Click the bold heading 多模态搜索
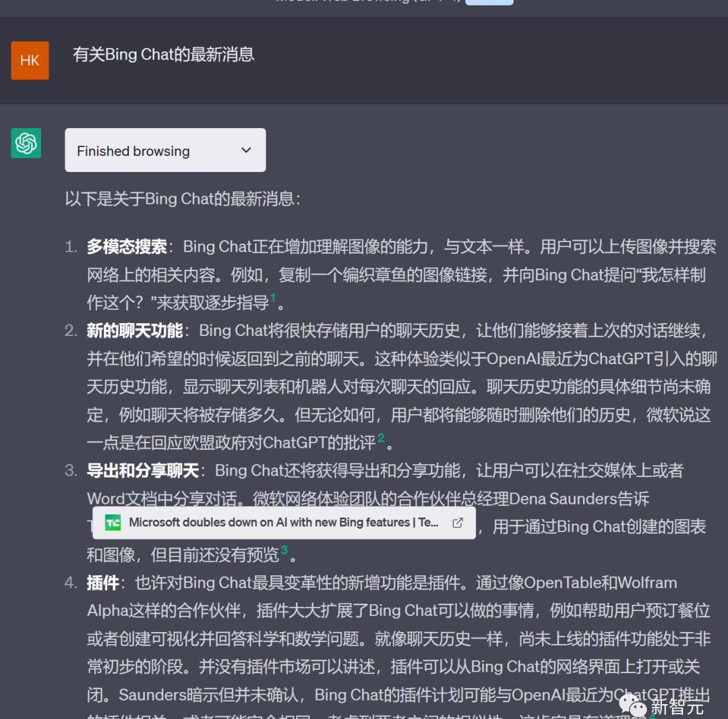Screen dimensions: 728x719 127,247
